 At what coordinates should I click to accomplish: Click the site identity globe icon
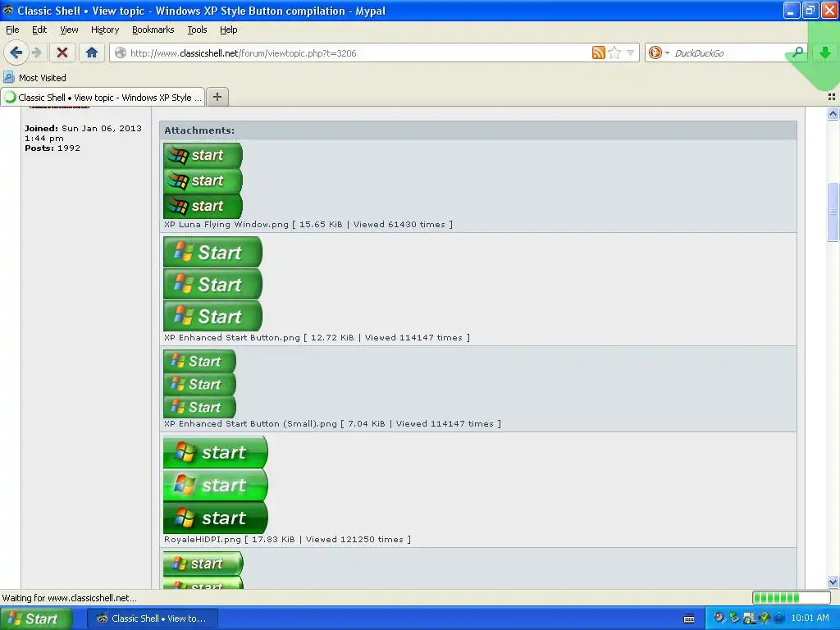click(121, 52)
